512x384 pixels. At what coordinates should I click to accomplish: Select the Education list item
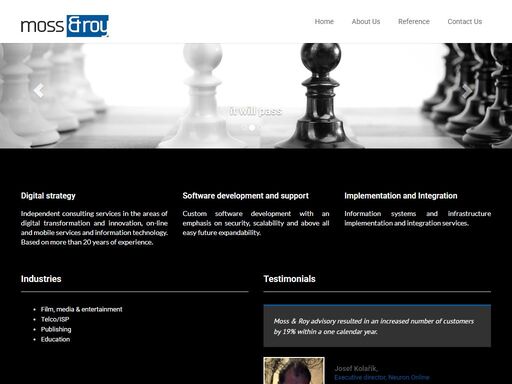[x=55, y=339]
